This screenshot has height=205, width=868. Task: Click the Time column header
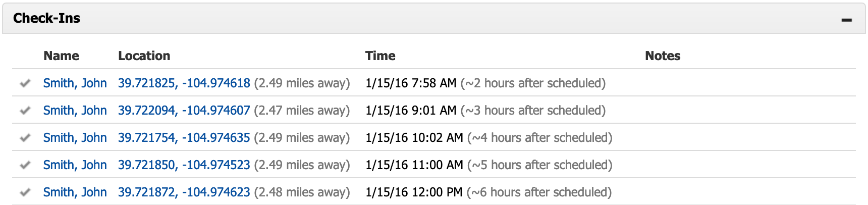click(380, 56)
